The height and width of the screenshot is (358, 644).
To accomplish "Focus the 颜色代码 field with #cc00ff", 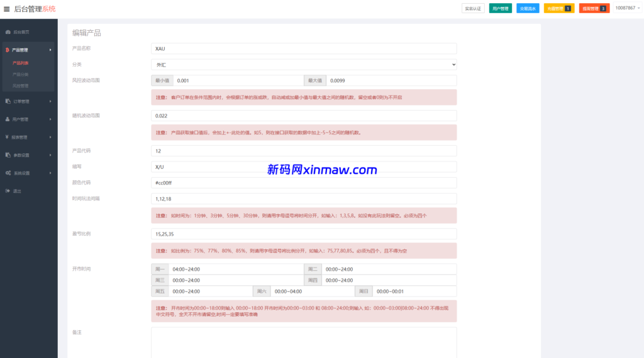I will pyautogui.click(x=304, y=183).
